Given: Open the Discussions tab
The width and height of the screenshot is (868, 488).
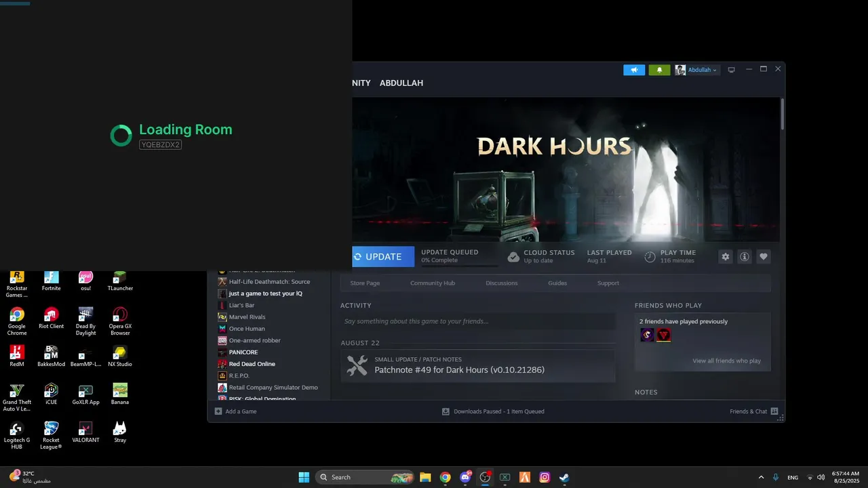Looking at the screenshot, I should pyautogui.click(x=502, y=283).
